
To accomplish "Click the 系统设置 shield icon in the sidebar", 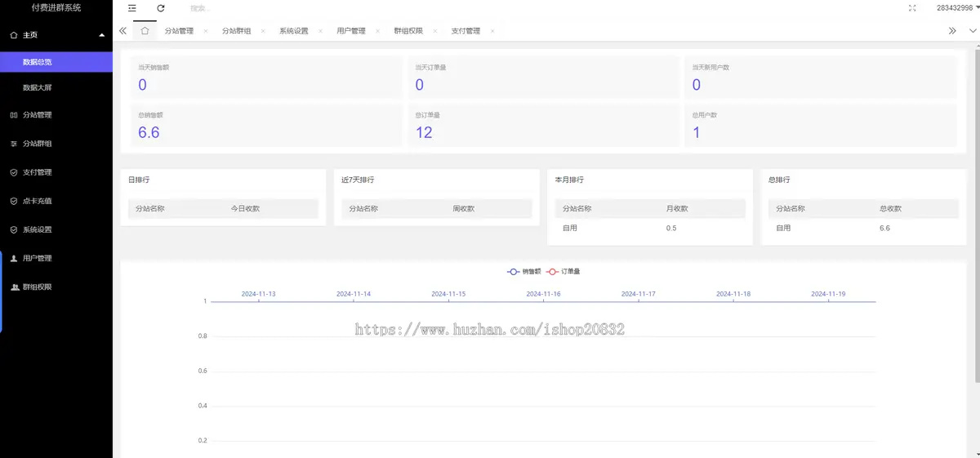I will tap(14, 229).
